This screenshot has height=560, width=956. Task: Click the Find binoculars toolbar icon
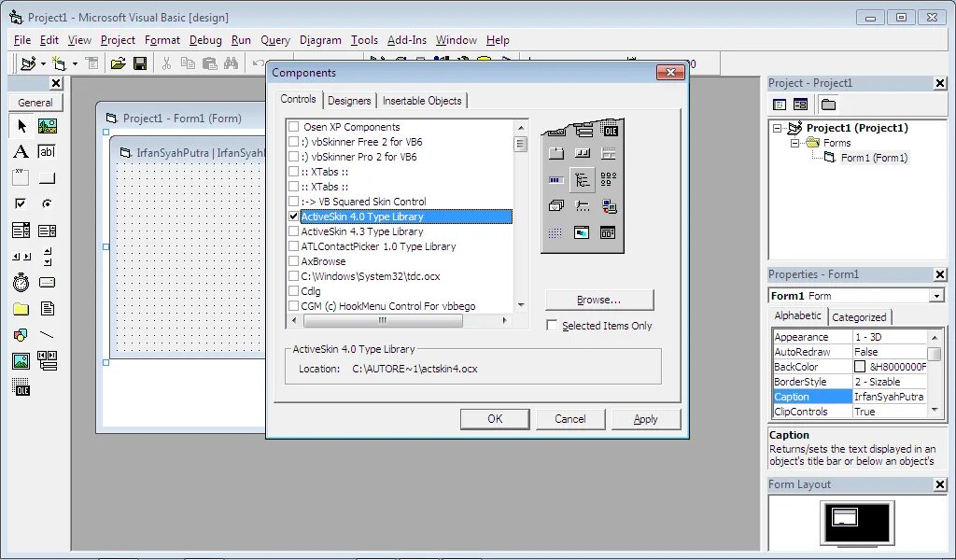point(232,63)
